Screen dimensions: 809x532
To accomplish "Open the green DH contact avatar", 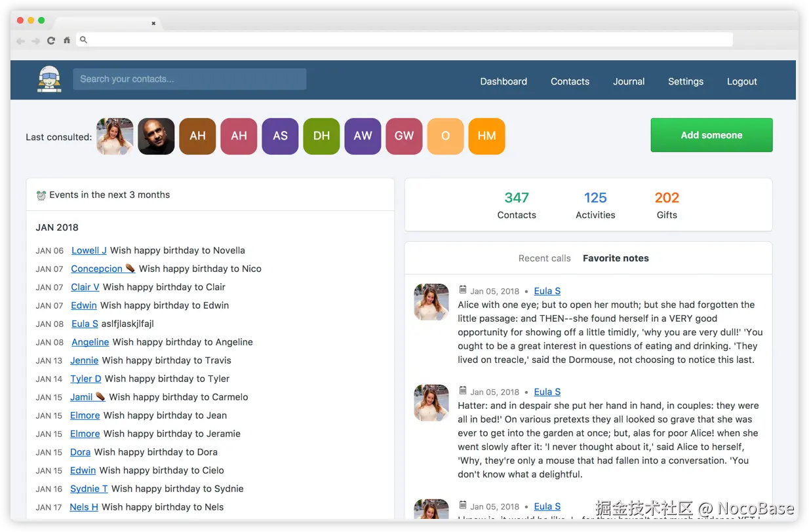I will (321, 136).
